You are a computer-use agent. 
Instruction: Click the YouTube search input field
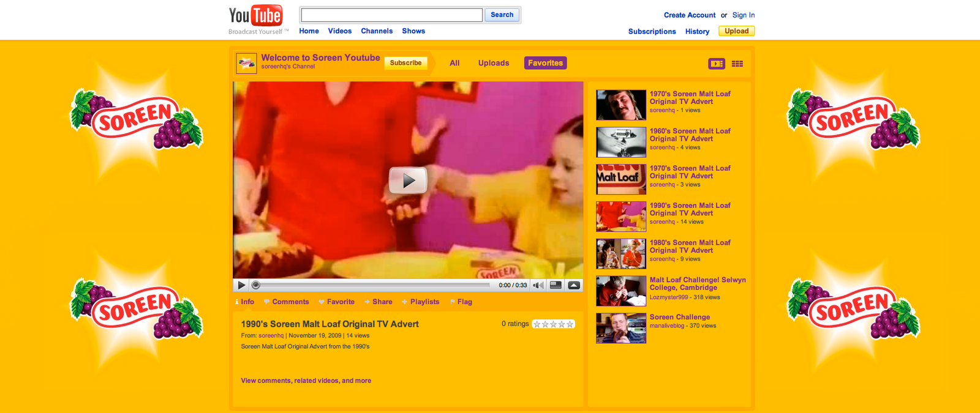[392, 15]
